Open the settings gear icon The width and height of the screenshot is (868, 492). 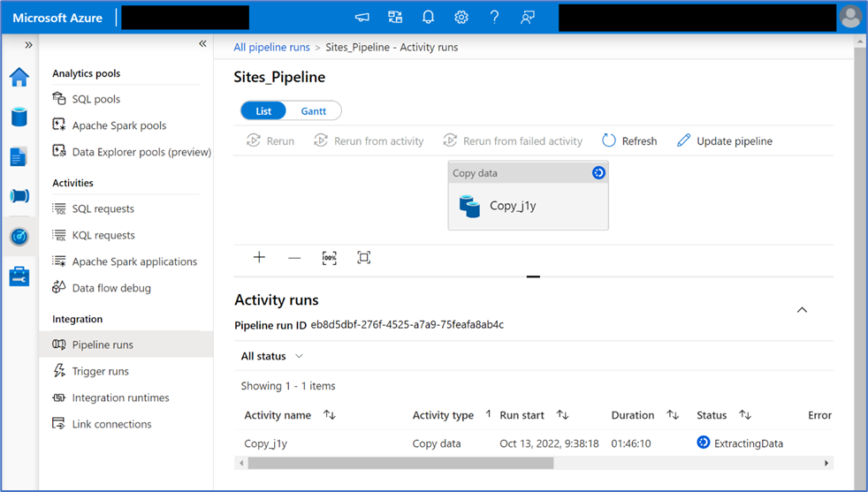coord(461,17)
